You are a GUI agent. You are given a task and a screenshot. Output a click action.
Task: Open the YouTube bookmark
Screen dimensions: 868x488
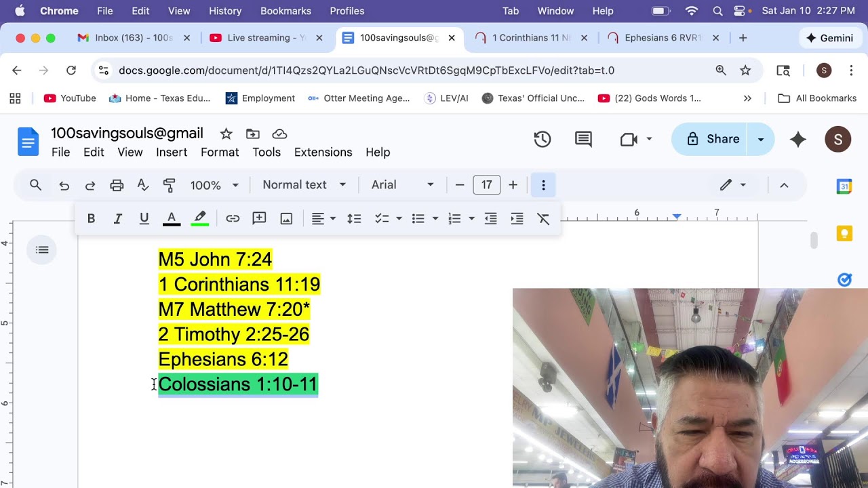tap(70, 98)
